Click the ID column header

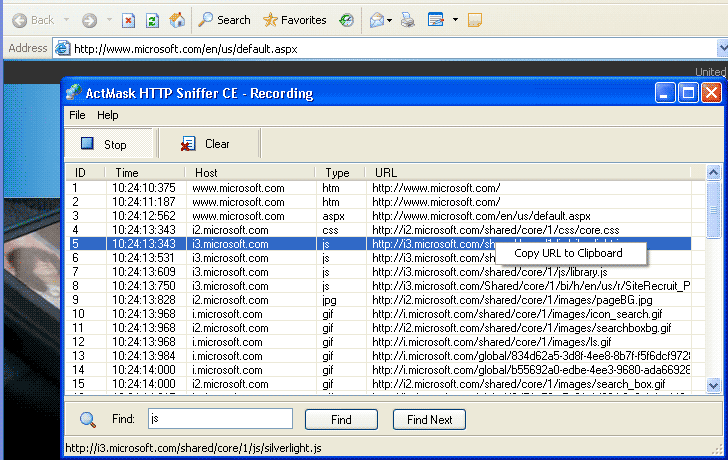click(x=85, y=173)
